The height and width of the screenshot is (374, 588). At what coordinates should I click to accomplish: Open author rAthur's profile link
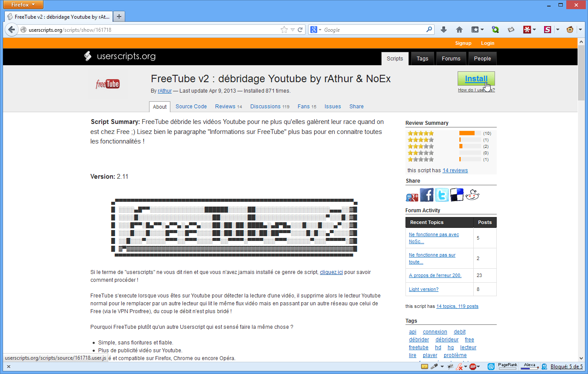pyautogui.click(x=165, y=91)
